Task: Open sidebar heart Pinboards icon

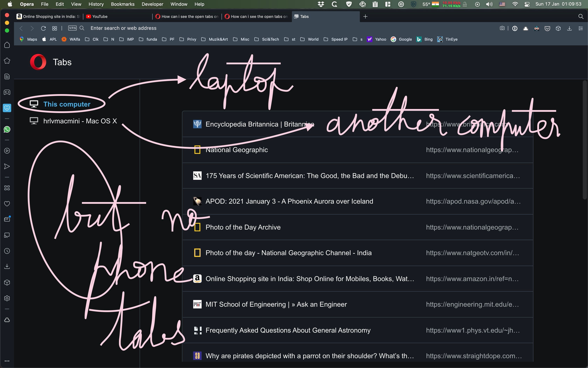Action: pyautogui.click(x=7, y=203)
